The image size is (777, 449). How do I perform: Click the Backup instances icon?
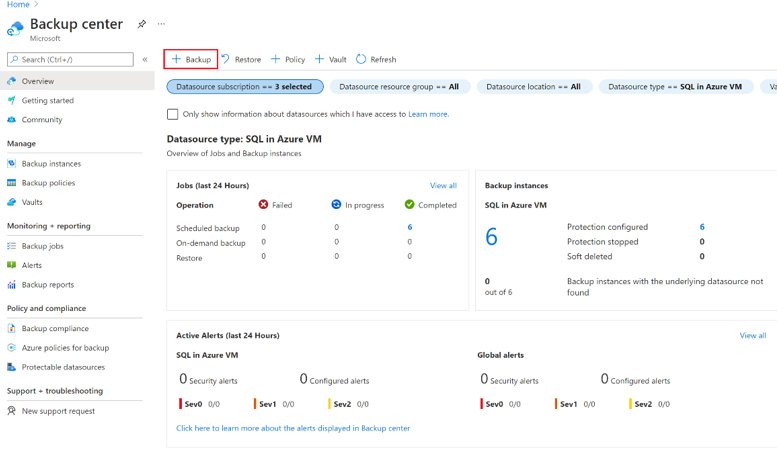pyautogui.click(x=11, y=164)
